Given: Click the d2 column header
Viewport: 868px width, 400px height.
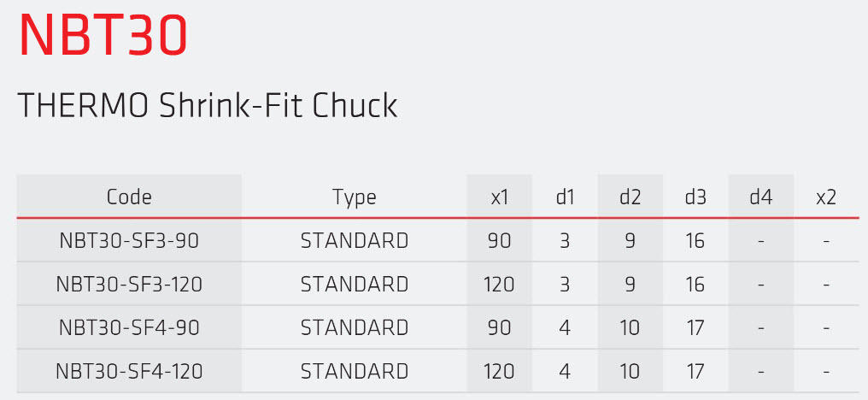Looking at the screenshot, I should pyautogui.click(x=630, y=197).
